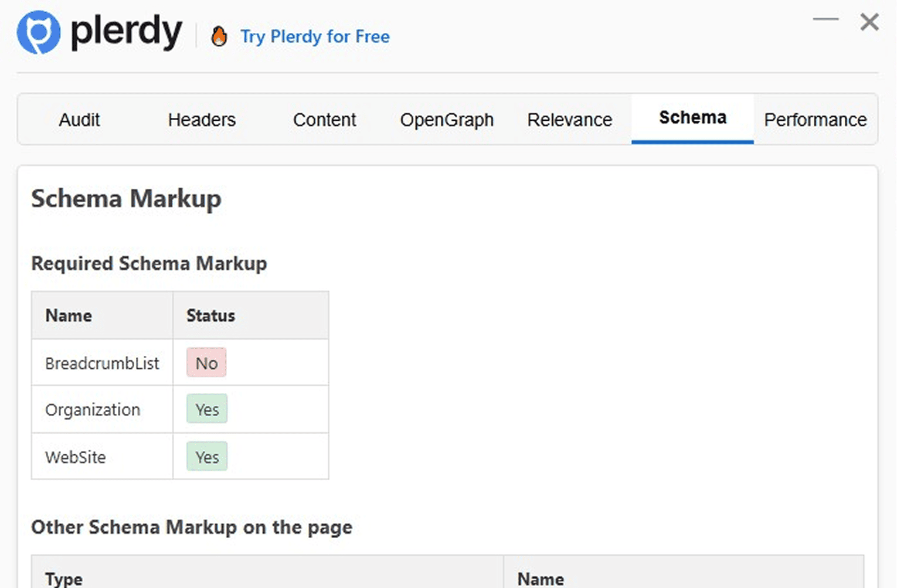Select the Organization row name

click(93, 410)
